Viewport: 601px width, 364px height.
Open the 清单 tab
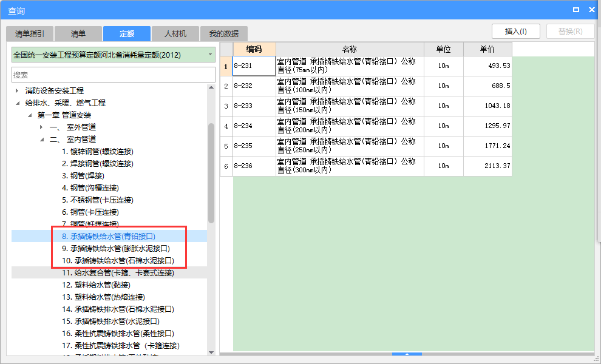coord(78,34)
